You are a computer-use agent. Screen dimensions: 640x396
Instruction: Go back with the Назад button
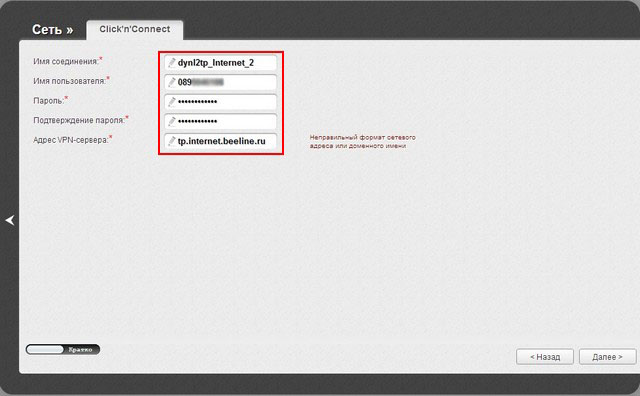[545, 357]
